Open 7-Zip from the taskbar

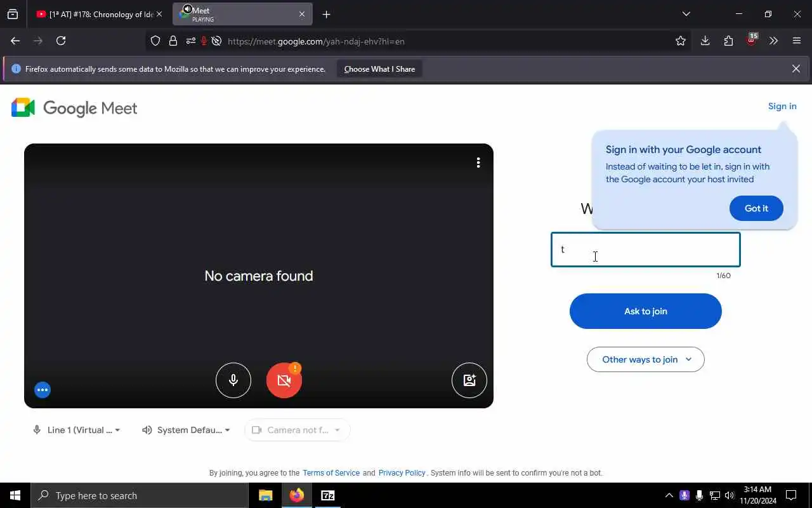click(327, 495)
